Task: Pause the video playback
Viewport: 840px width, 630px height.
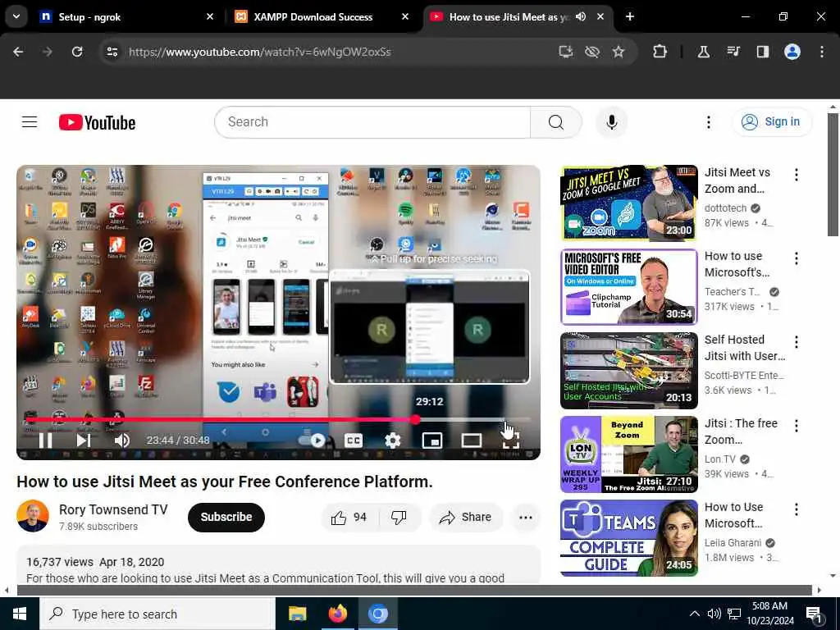Action: [46, 441]
